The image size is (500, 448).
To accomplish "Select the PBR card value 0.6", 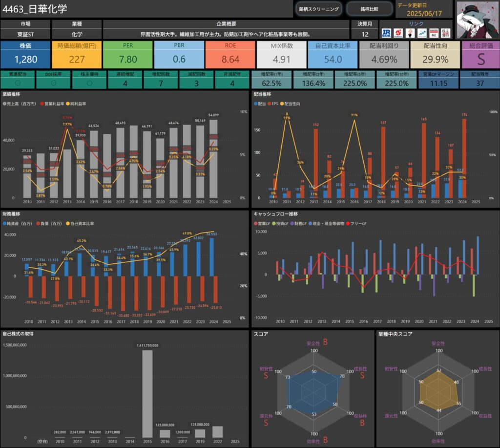I will 179,59.
